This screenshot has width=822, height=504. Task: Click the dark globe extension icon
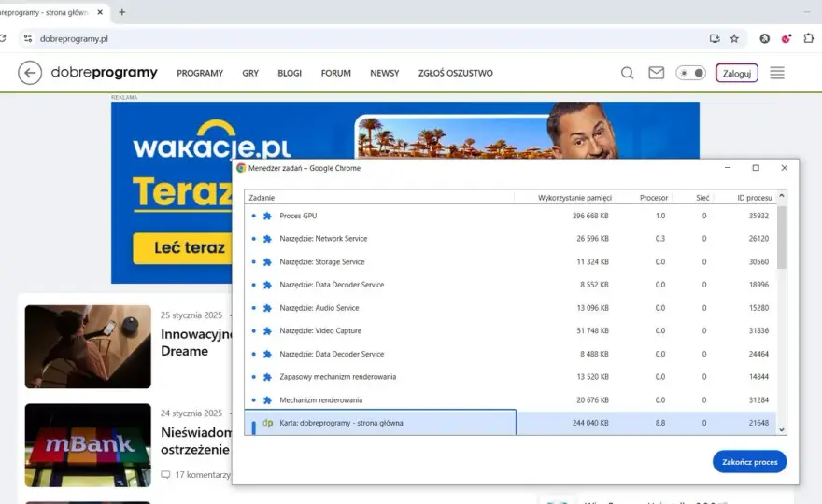(764, 38)
